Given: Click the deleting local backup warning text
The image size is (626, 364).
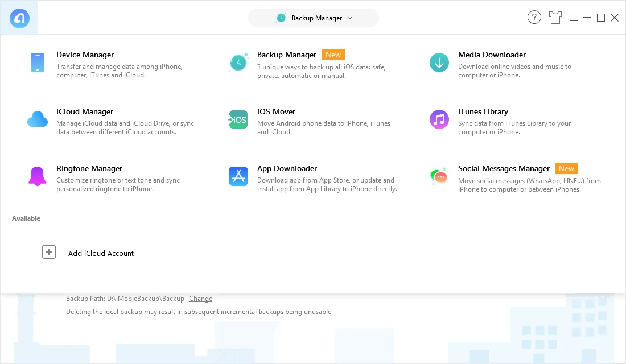Looking at the screenshot, I should [x=199, y=312].
